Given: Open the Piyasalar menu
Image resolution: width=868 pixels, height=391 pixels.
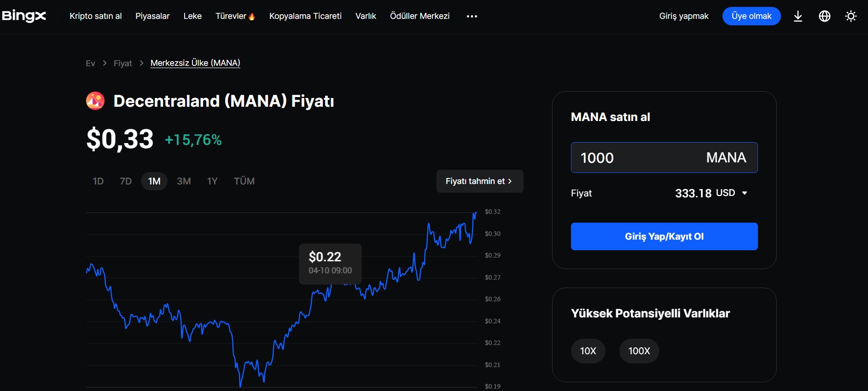Looking at the screenshot, I should (152, 16).
